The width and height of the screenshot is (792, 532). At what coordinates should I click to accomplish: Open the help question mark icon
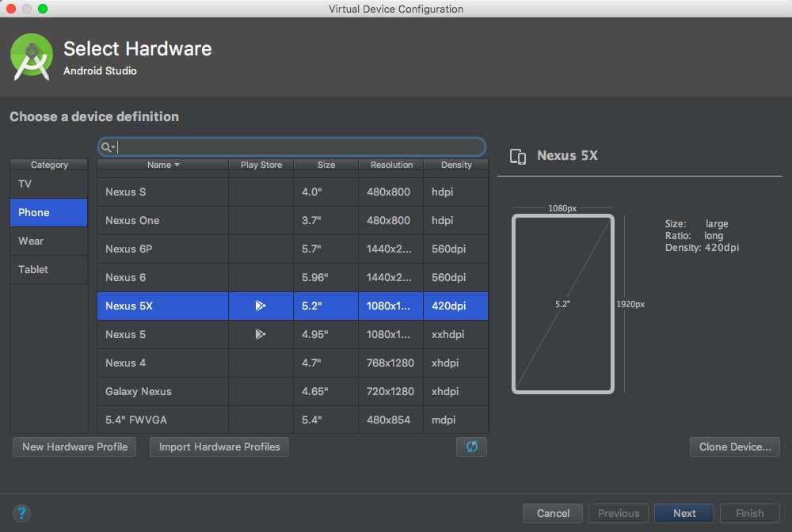coord(21,513)
